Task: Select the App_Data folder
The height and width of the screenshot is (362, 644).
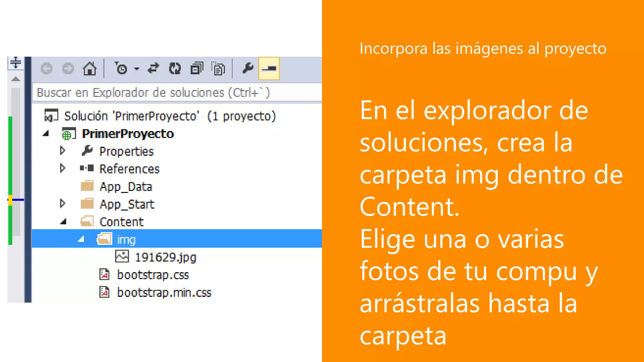Action: (x=126, y=187)
